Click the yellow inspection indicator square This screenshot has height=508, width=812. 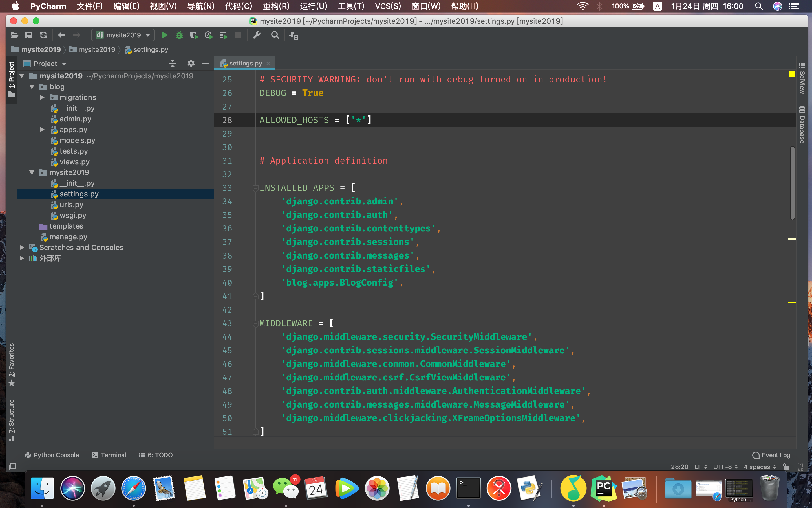(x=792, y=74)
